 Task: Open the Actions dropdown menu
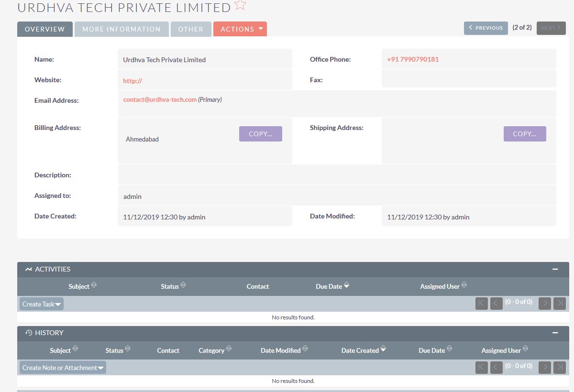[240, 29]
